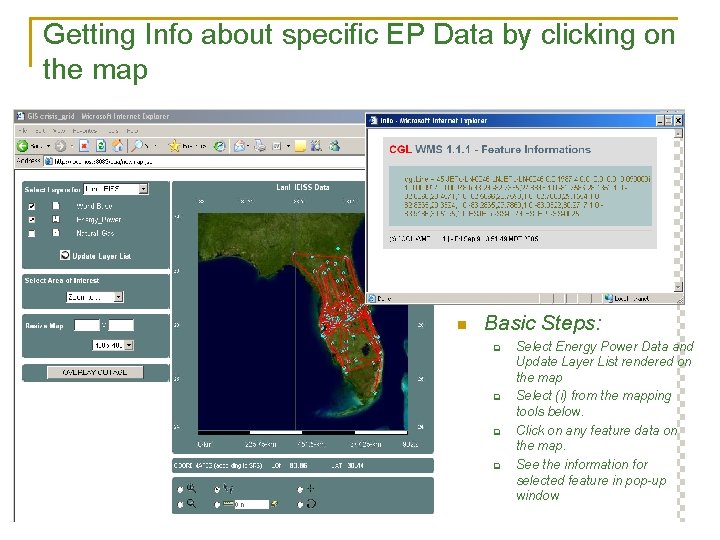Select the zoom-out tool radio button
The height and width of the screenshot is (540, 720).
coord(180,505)
